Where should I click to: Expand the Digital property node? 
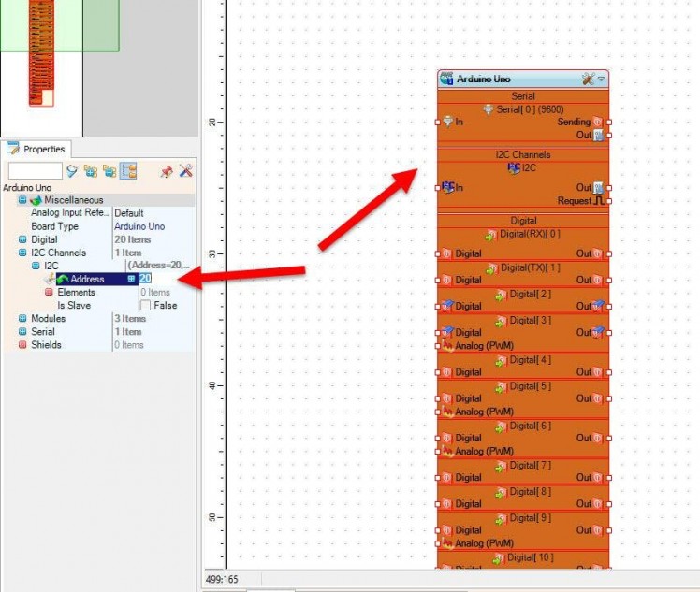[22, 239]
